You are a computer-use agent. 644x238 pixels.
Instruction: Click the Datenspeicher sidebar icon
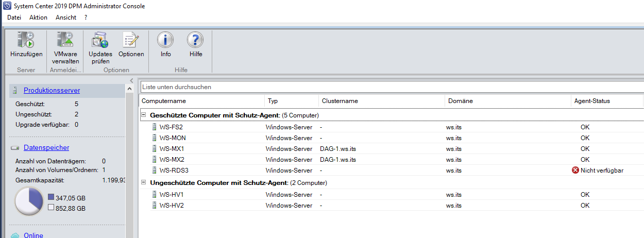coord(15,147)
